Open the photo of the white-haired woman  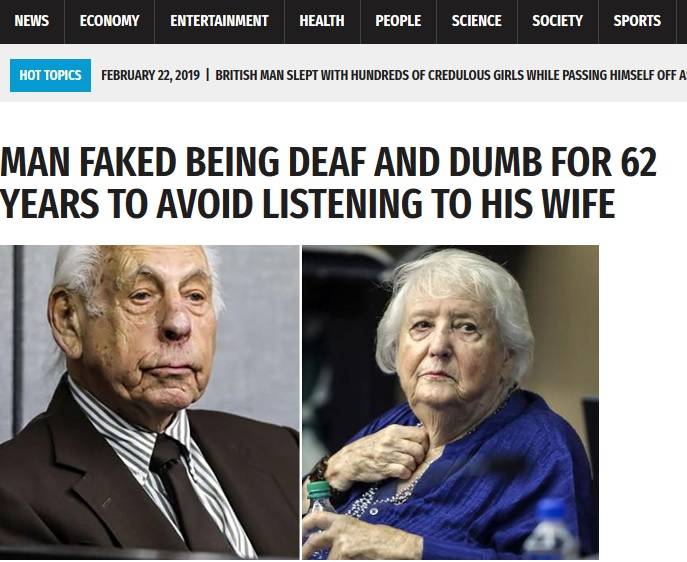(450, 402)
